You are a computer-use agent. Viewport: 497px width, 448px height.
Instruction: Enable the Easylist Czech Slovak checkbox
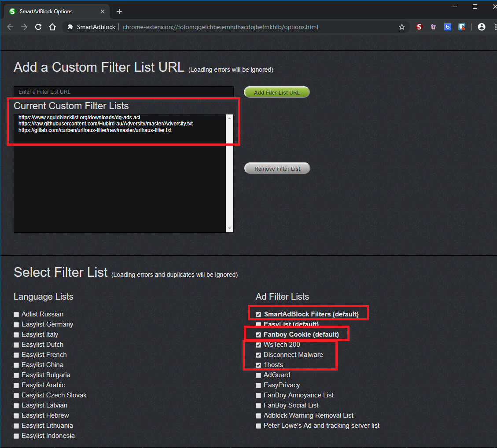pos(16,396)
